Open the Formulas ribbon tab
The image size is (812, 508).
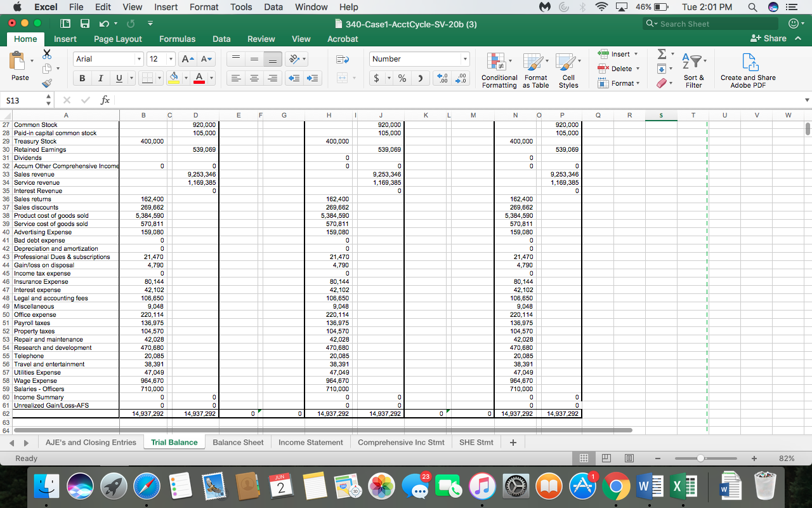177,39
